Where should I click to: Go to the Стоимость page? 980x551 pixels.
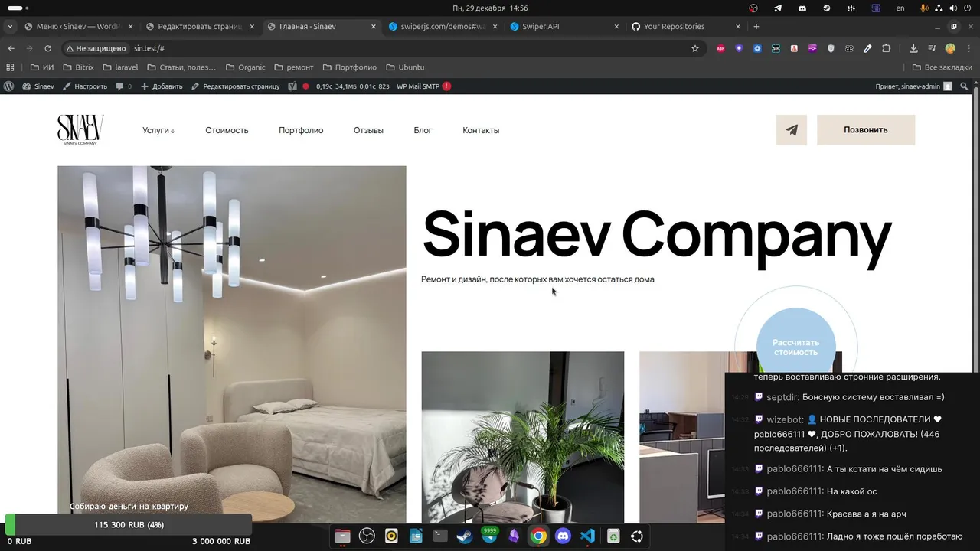tap(227, 130)
